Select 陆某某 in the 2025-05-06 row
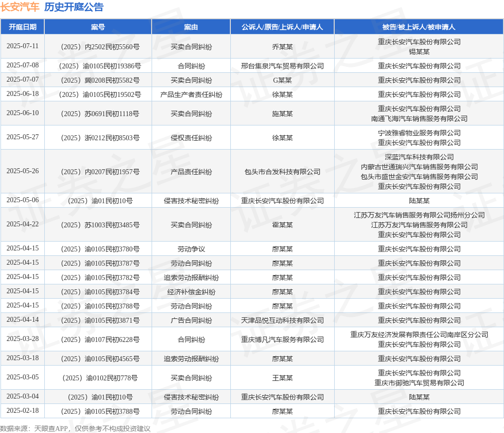Image resolution: width=504 pixels, height=433 pixels. click(419, 201)
